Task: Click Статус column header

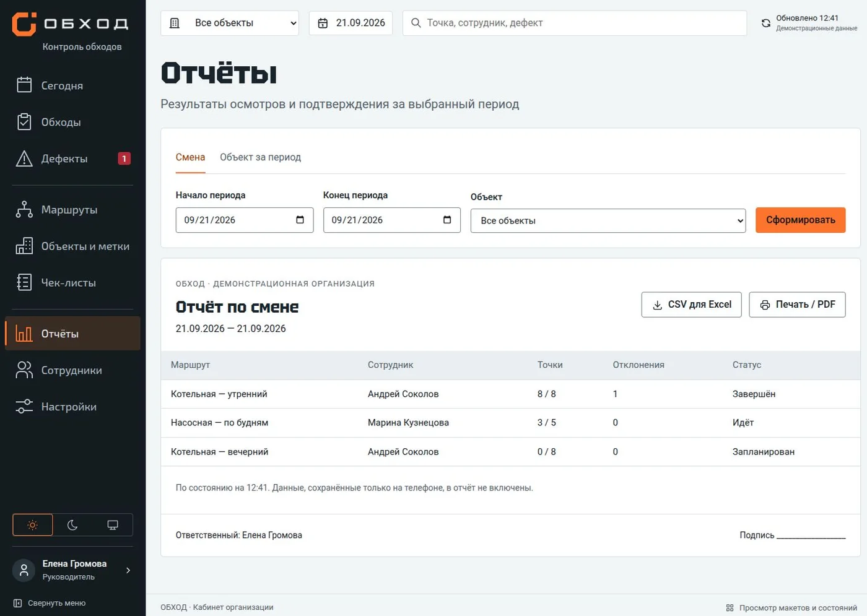Action: coord(747,365)
